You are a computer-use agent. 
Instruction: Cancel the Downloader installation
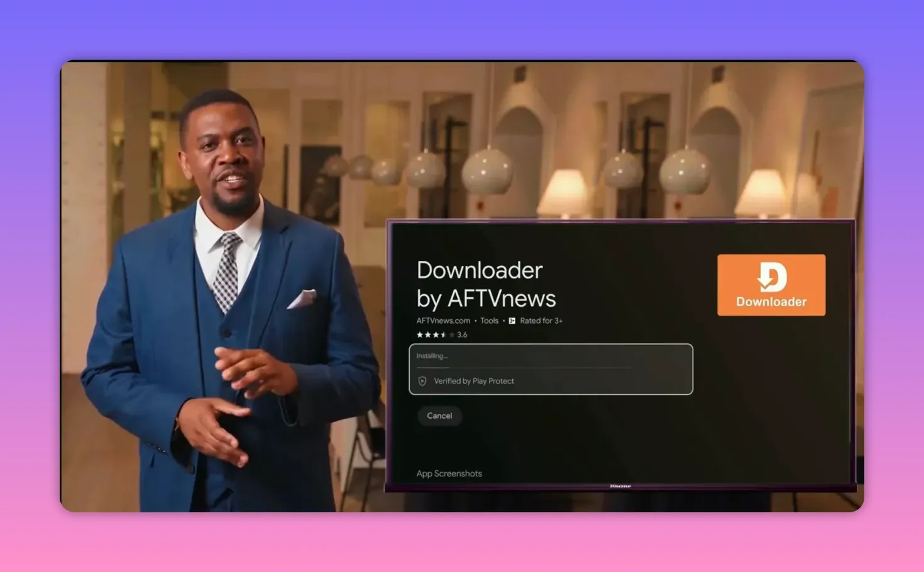click(439, 415)
